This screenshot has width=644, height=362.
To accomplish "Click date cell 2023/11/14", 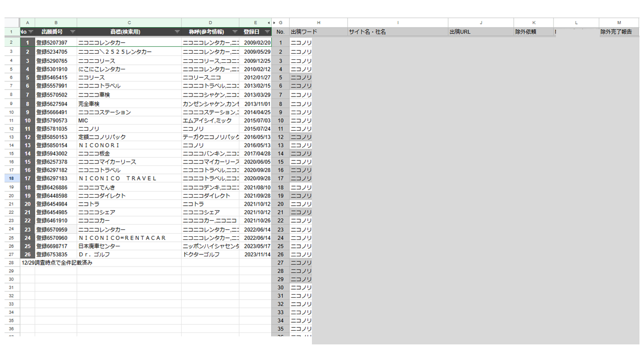I will (x=255, y=254).
